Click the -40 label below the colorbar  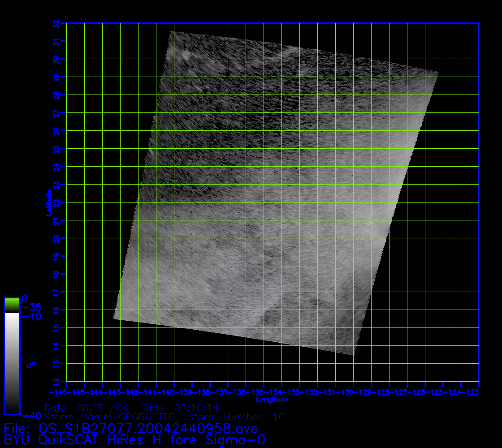click(31, 416)
